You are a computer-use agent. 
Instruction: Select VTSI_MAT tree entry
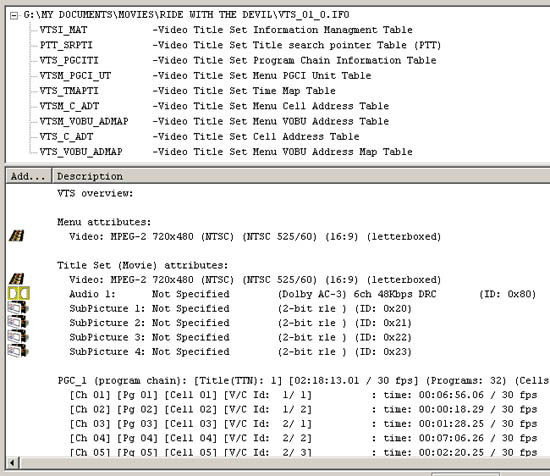click(x=63, y=30)
